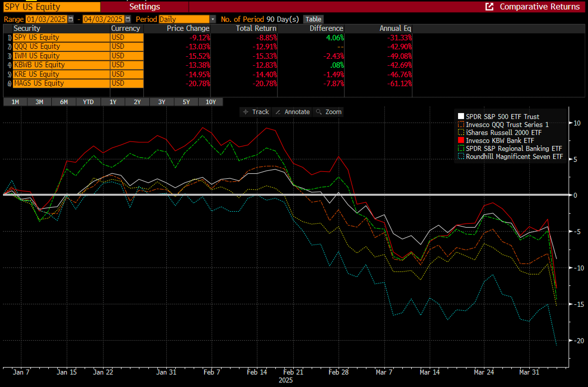Edit the end date 04/03/2025 field
The height and width of the screenshot is (387, 588).
[103, 19]
